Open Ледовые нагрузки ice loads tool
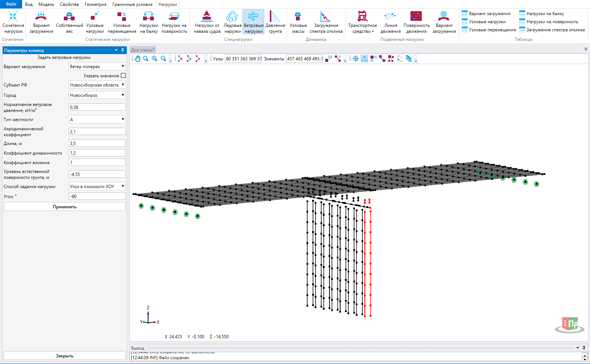Image resolution: width=590 pixels, height=364 pixels. [232, 22]
